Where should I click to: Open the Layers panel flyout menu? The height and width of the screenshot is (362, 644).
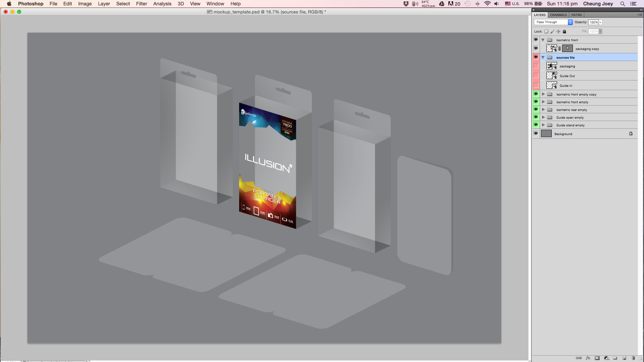tap(640, 15)
